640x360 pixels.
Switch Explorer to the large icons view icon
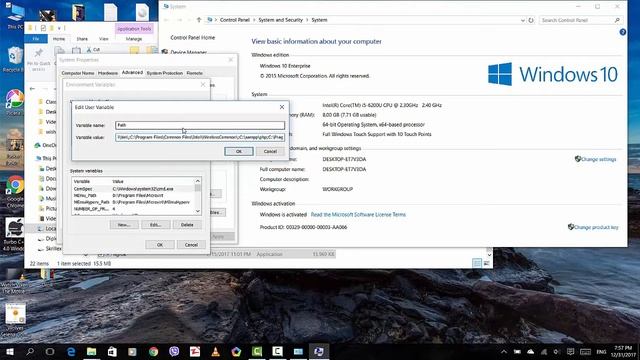487,263
